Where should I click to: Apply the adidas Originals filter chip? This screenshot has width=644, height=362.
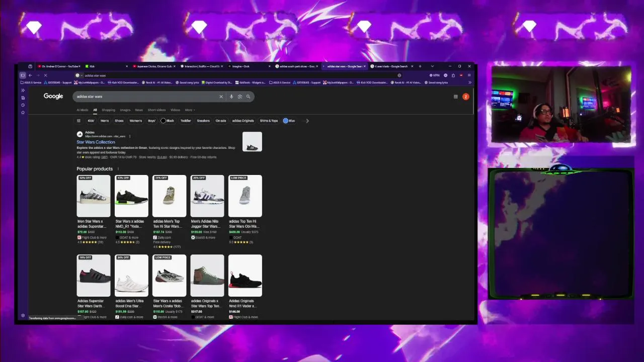tap(243, 121)
